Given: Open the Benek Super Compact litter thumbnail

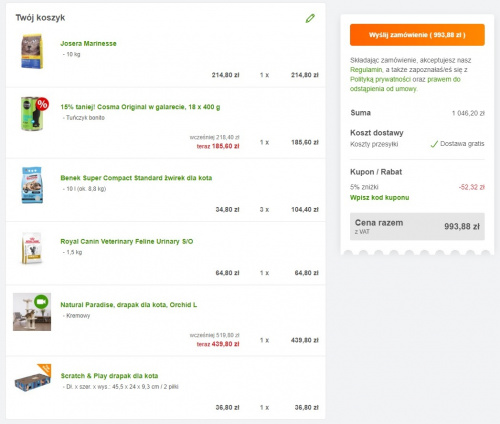Looking at the screenshot, I should pyautogui.click(x=32, y=185).
